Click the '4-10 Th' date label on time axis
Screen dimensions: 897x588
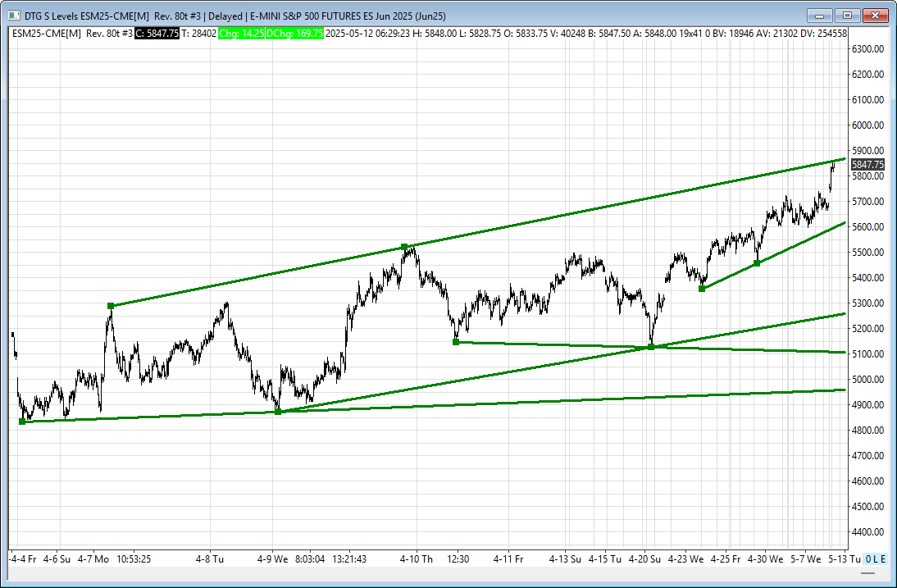[x=416, y=558]
